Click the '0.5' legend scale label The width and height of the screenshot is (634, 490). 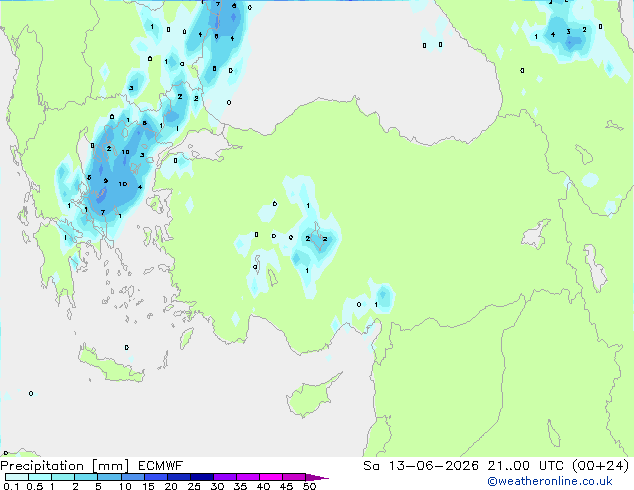(35, 486)
